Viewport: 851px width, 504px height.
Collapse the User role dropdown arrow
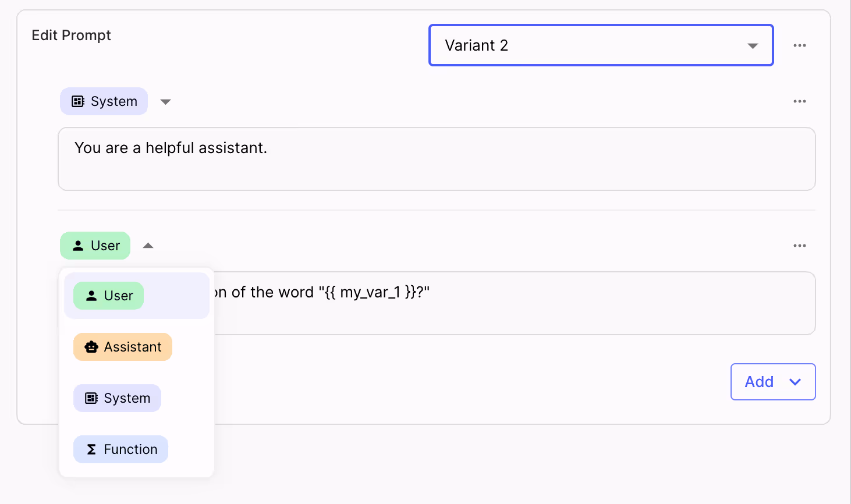148,246
